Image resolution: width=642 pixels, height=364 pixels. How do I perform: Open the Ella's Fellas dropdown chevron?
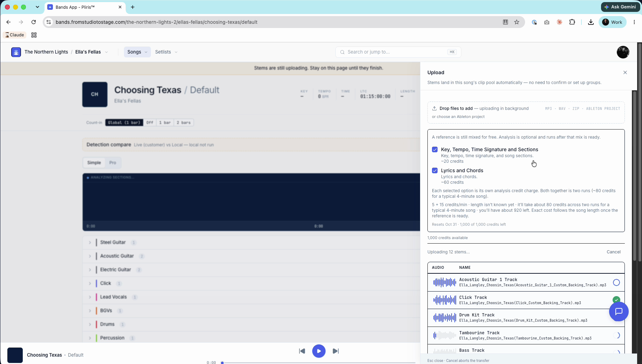pyautogui.click(x=106, y=52)
